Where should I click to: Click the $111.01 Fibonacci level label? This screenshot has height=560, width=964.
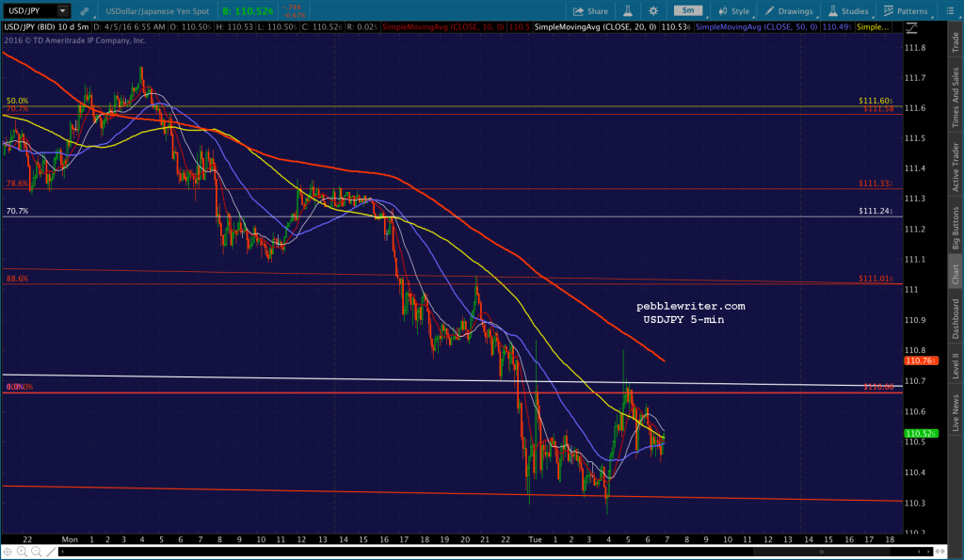tap(876, 279)
